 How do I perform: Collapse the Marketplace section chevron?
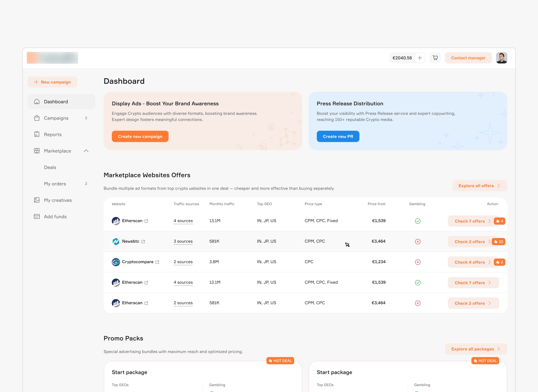point(86,151)
